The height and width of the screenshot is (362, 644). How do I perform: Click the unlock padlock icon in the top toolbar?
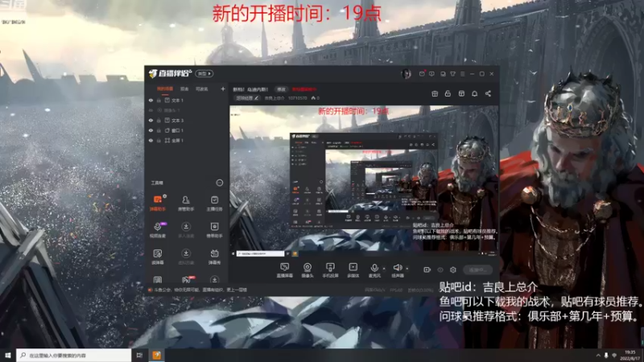click(448, 93)
